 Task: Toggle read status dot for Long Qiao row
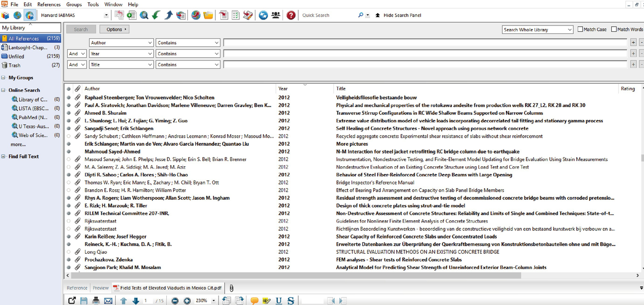tap(69, 252)
